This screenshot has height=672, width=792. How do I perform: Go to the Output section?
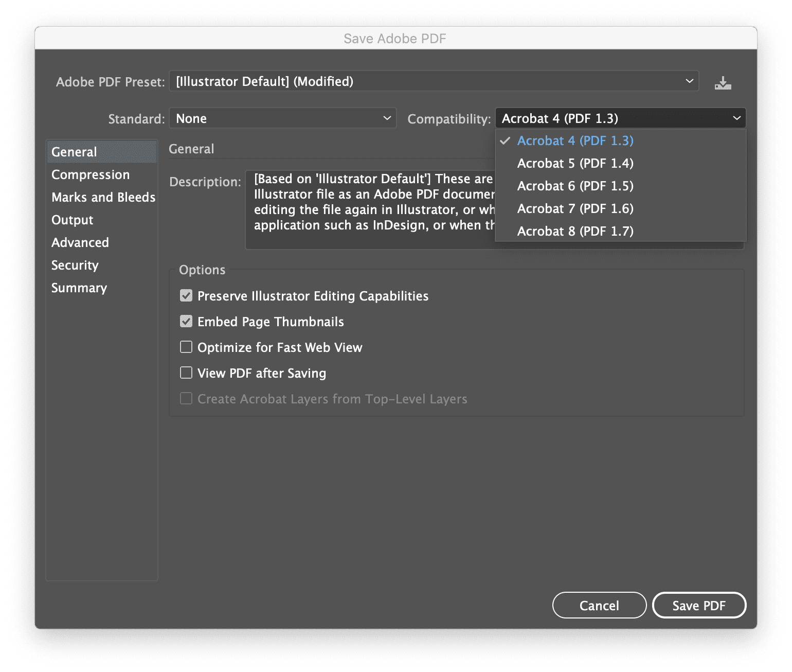[102, 220]
